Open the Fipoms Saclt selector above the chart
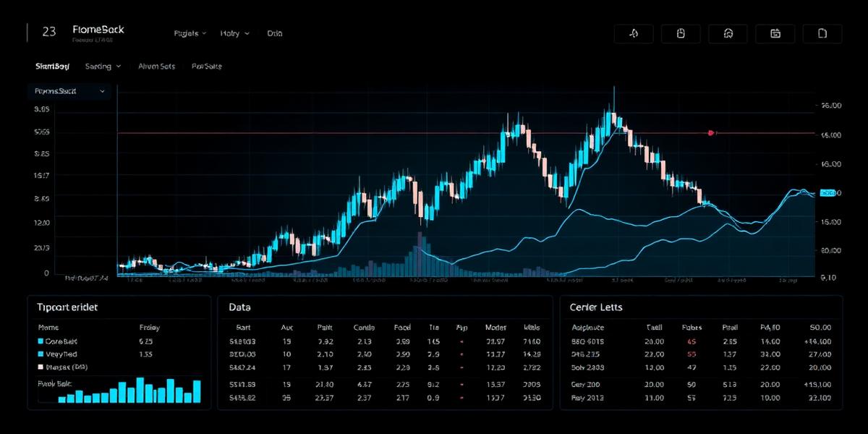 (x=69, y=91)
